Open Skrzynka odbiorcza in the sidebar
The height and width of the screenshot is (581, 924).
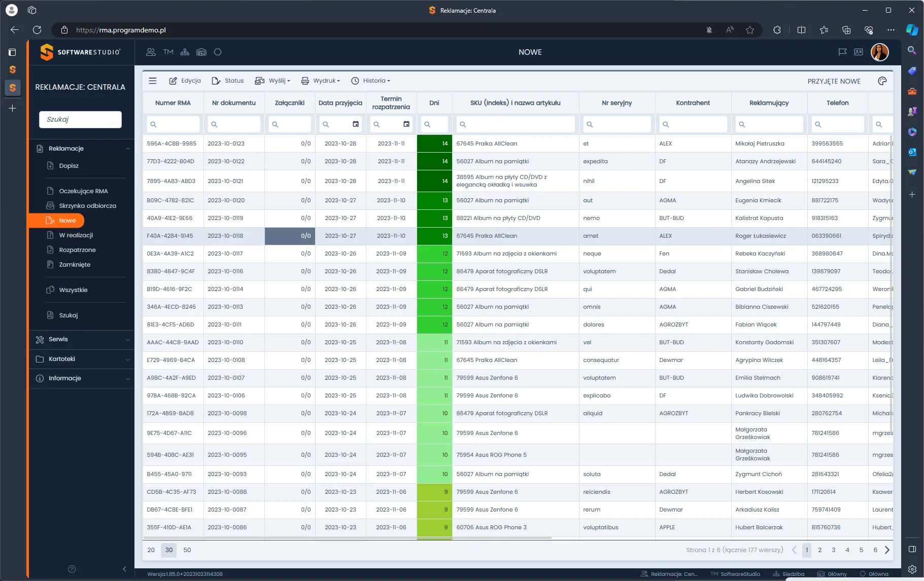coord(87,206)
